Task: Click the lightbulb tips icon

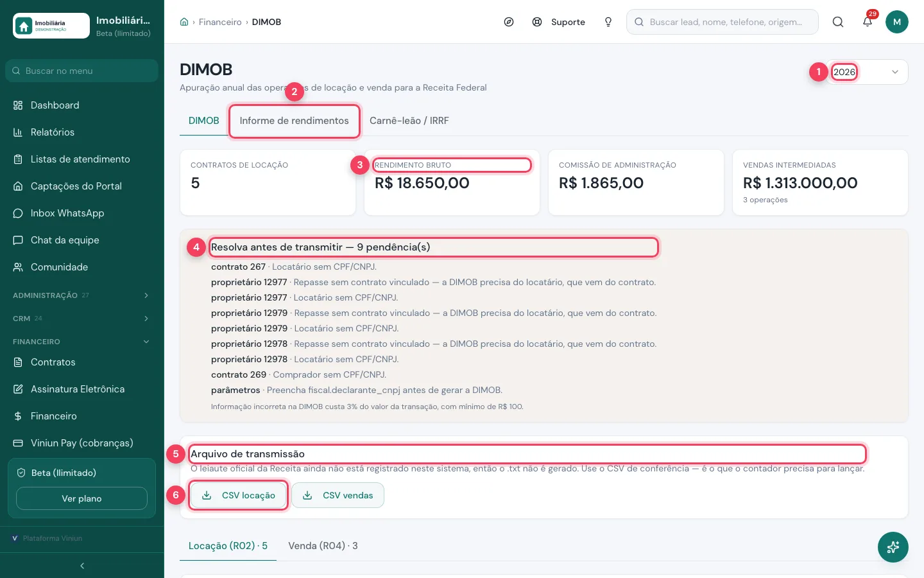Action: [608, 22]
